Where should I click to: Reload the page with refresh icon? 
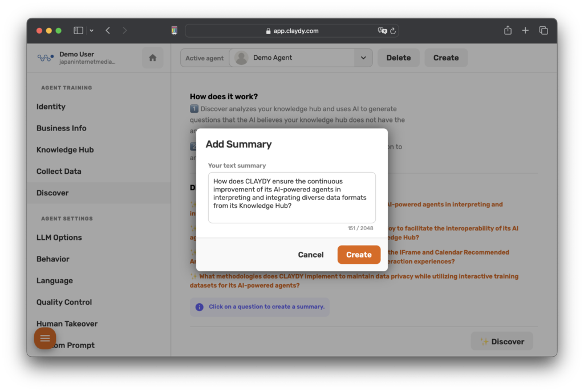[x=393, y=31]
